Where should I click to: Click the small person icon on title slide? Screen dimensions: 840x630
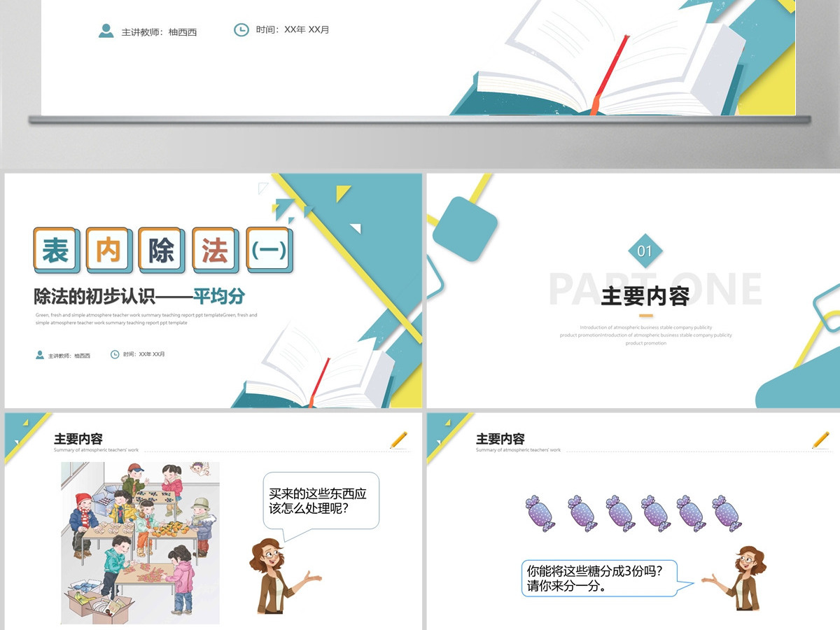click(x=40, y=355)
